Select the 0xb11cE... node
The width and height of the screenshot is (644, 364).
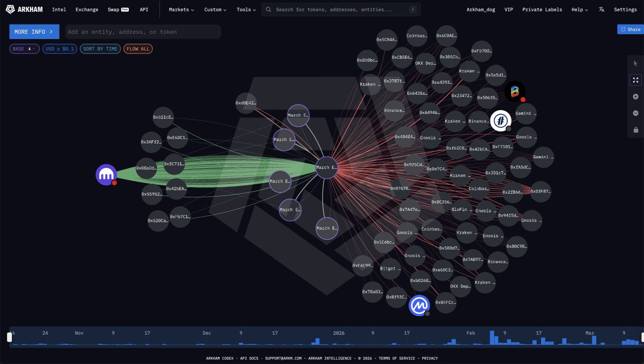point(163,117)
